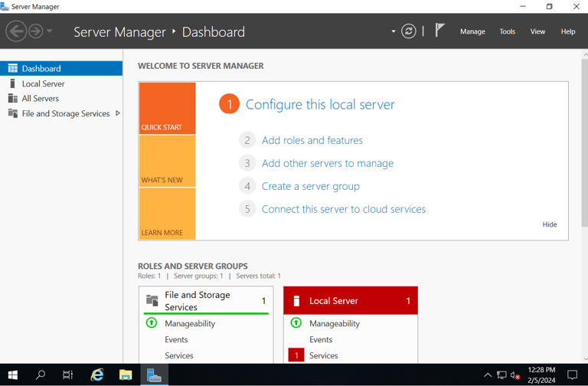Select the QUICK START tile
The image size is (588, 386).
pyautogui.click(x=167, y=109)
